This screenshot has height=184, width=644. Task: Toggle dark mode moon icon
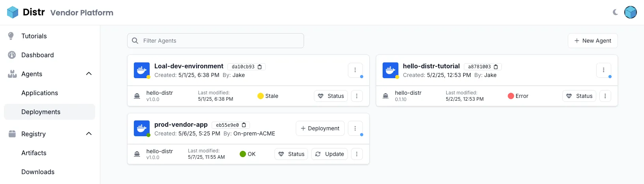615,12
